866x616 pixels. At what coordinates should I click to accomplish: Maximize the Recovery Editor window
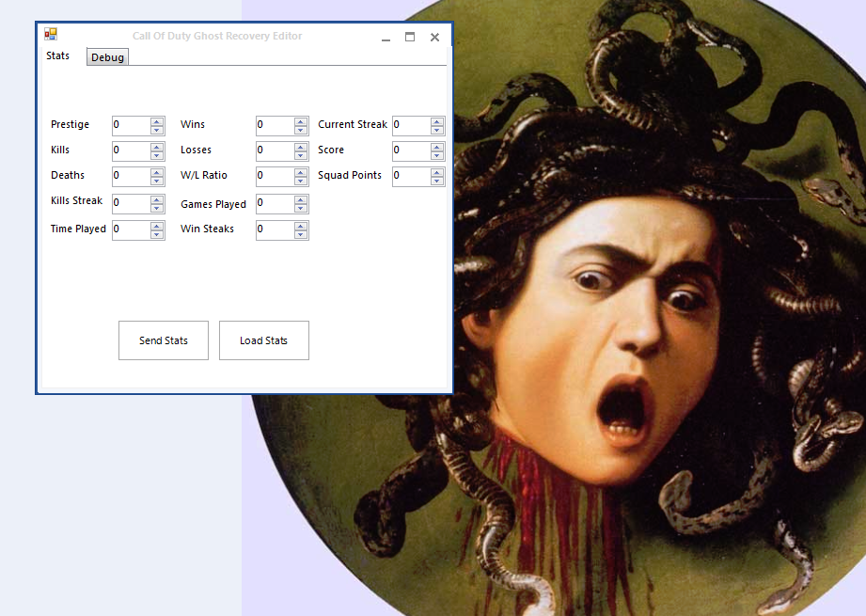coord(410,37)
